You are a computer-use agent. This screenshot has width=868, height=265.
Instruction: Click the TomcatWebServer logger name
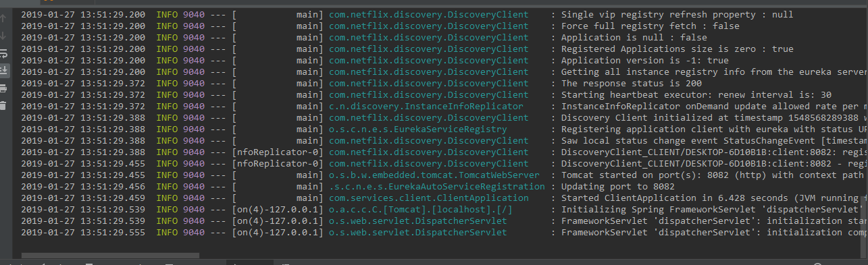[434, 175]
